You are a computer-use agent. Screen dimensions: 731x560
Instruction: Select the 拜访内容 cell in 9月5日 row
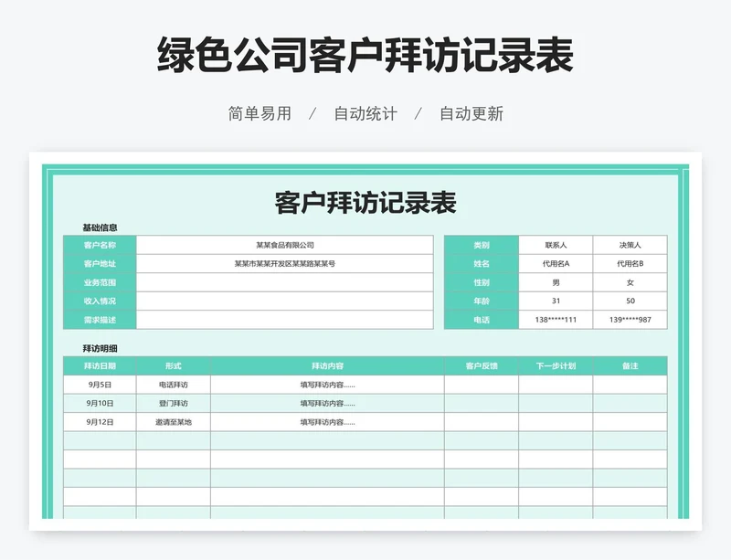coord(327,385)
